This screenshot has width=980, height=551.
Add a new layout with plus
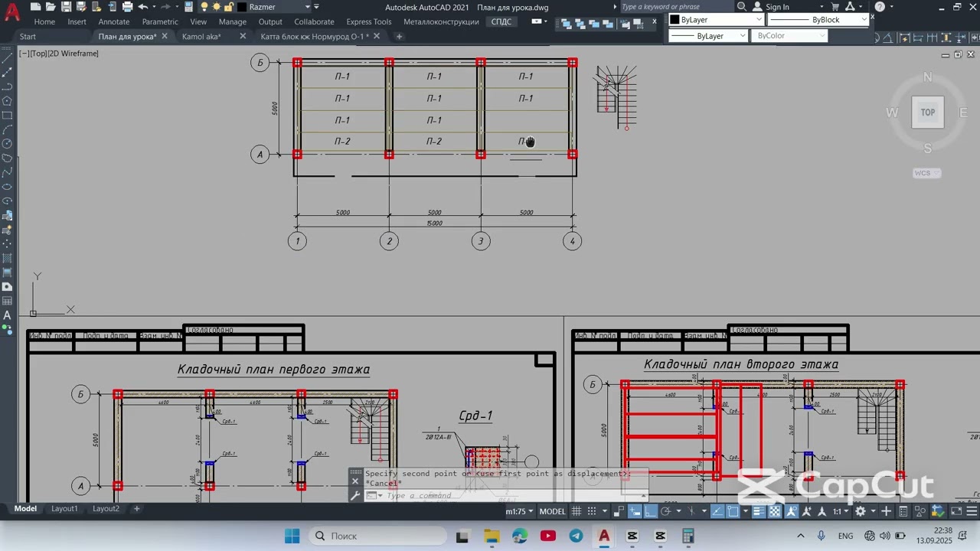click(x=137, y=508)
